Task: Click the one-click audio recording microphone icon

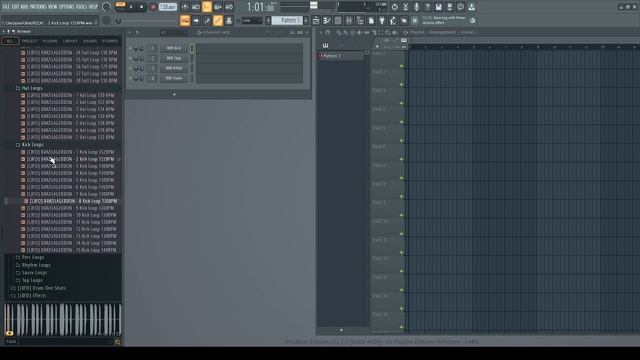Action: tap(416, 7)
